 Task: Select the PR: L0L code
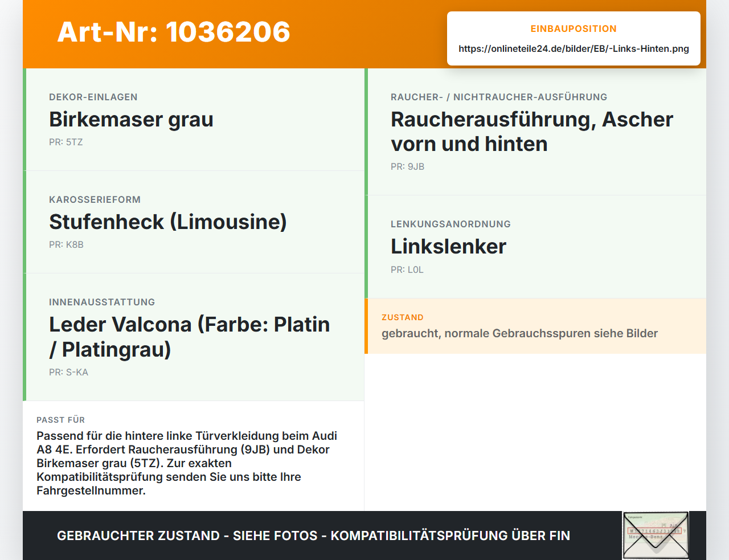(407, 269)
